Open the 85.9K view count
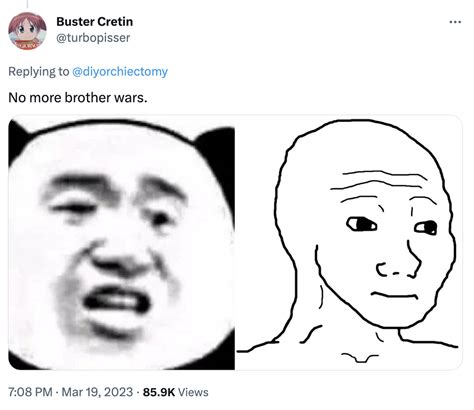 click(x=159, y=392)
